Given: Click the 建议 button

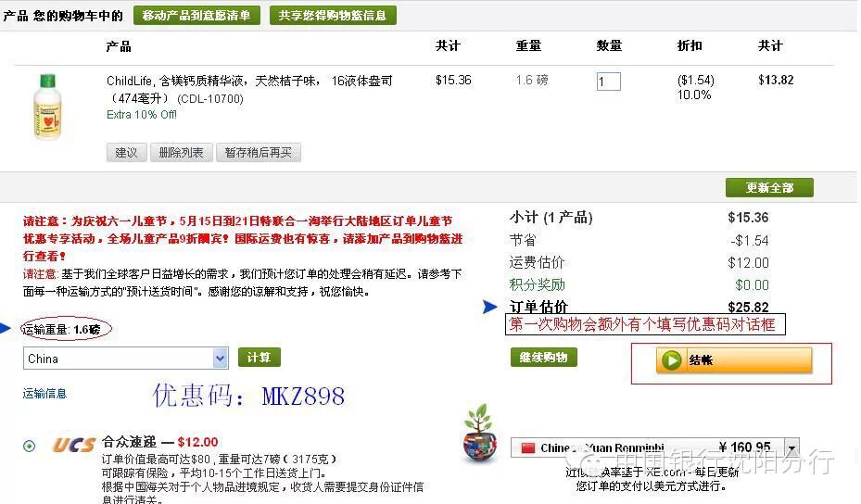Looking at the screenshot, I should (126, 153).
